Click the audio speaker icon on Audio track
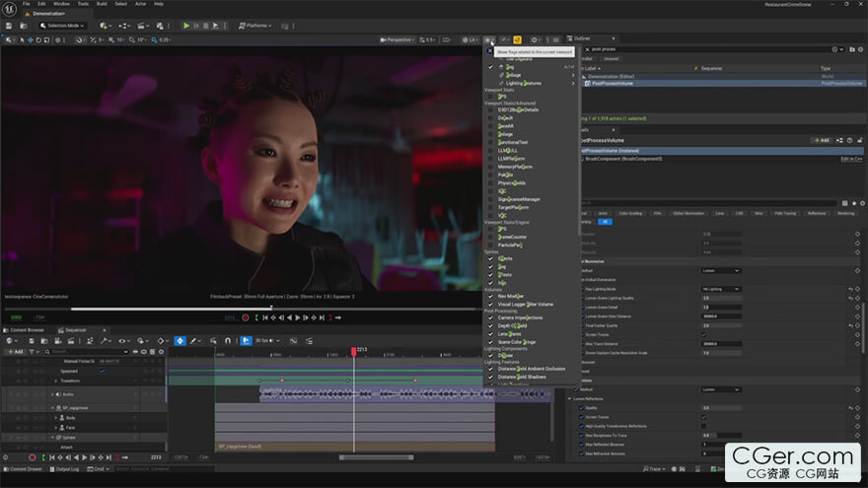Image resolution: width=868 pixels, height=488 pixels. [57, 393]
